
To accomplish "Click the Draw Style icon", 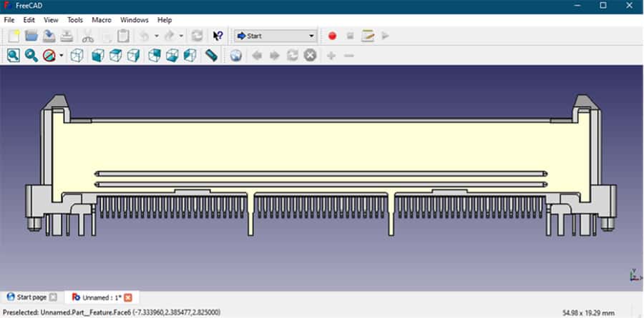I will pos(49,56).
